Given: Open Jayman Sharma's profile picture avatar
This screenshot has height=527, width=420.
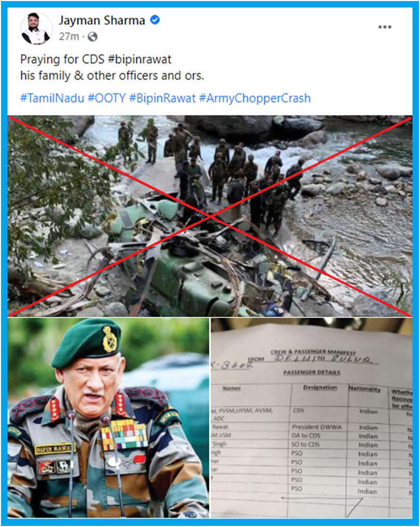Looking at the screenshot, I should coord(36,29).
